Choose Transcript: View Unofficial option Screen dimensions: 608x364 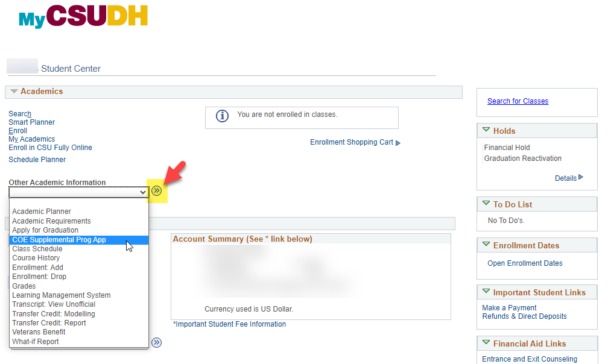click(x=78, y=304)
